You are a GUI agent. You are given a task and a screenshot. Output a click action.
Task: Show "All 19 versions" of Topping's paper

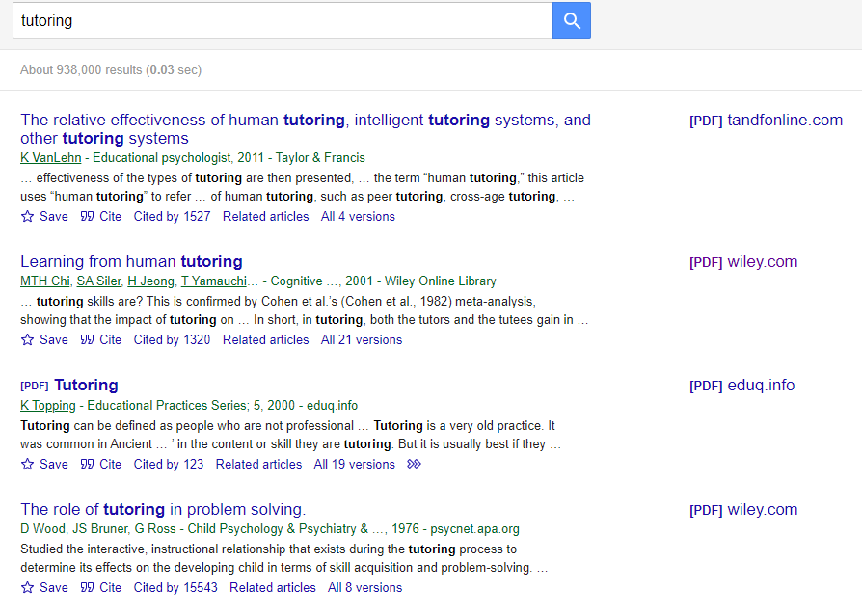[x=354, y=464]
